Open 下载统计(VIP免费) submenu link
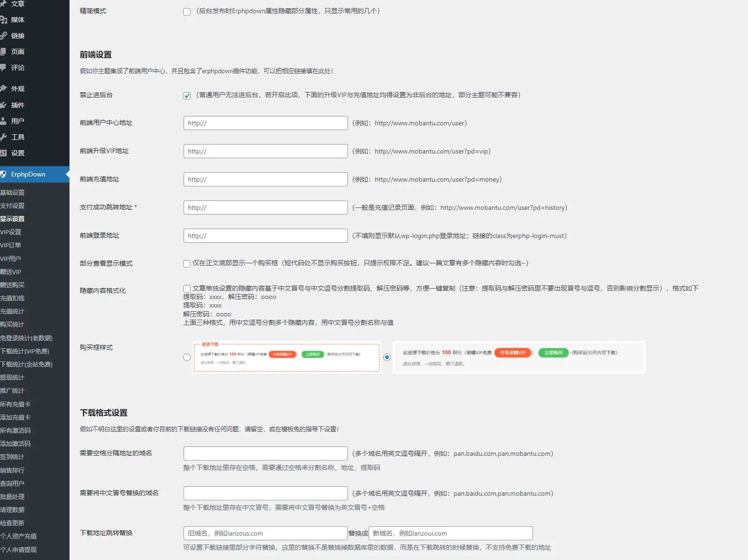 (25, 351)
